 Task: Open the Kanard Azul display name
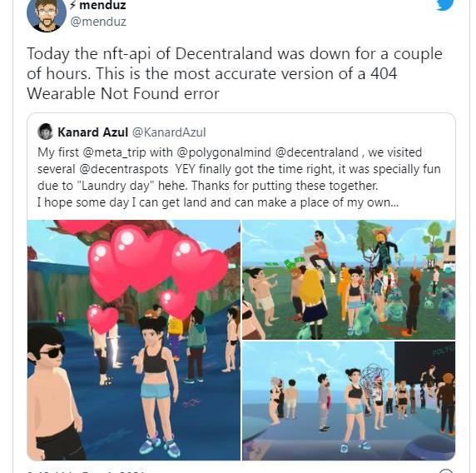tap(92, 132)
